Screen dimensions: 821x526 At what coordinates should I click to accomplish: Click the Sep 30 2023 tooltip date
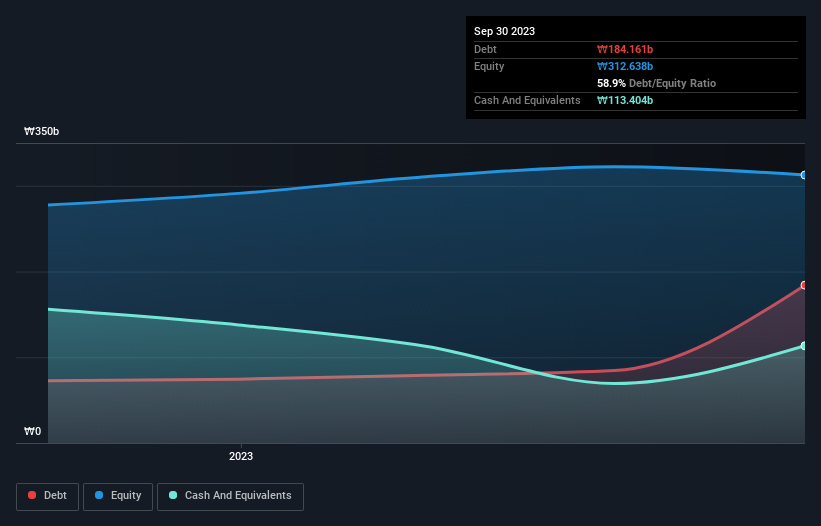[504, 31]
